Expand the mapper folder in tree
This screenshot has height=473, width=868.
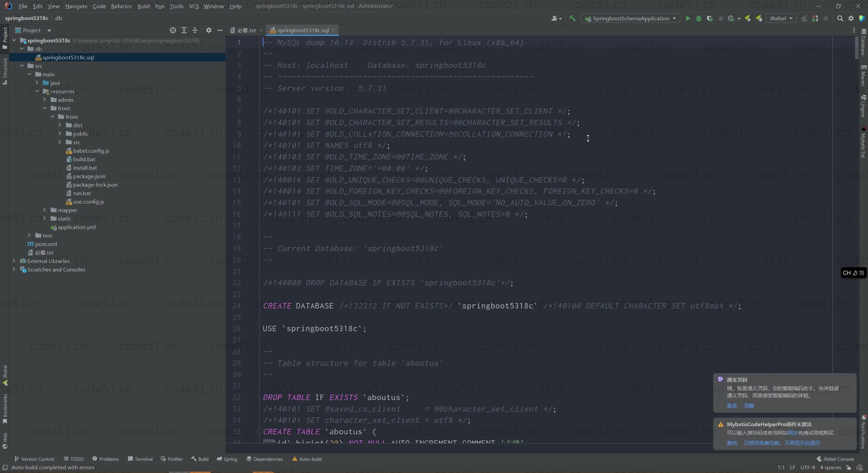(44, 210)
